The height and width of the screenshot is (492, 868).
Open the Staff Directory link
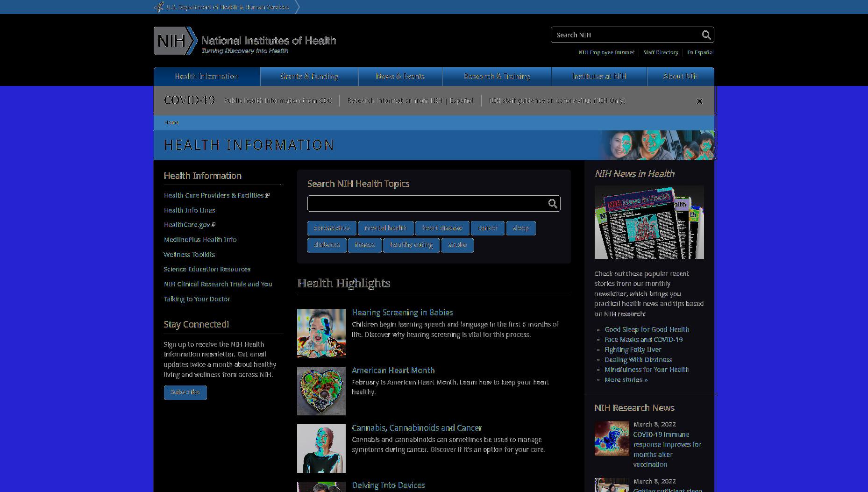click(x=661, y=52)
